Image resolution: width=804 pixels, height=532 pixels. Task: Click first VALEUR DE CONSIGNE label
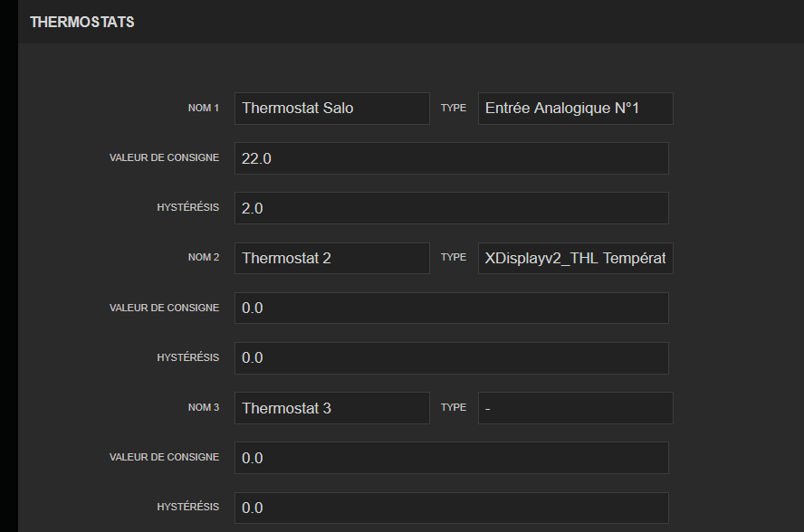(164, 157)
